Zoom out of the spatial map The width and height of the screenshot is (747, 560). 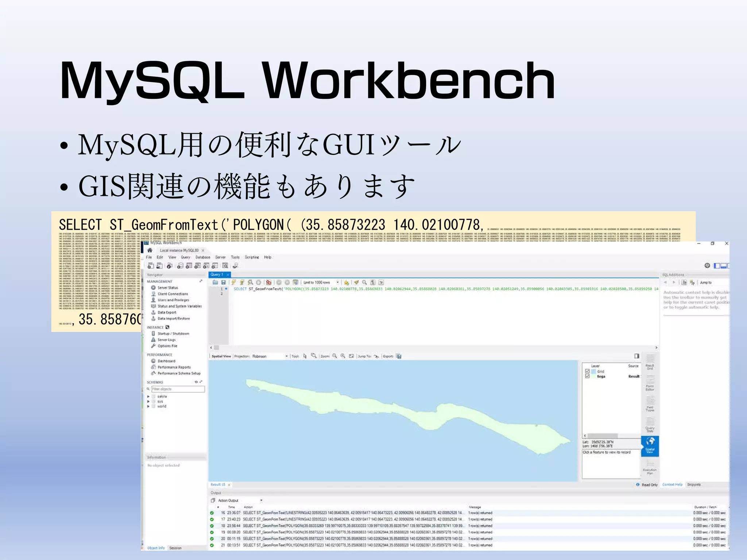pyautogui.click(x=334, y=356)
